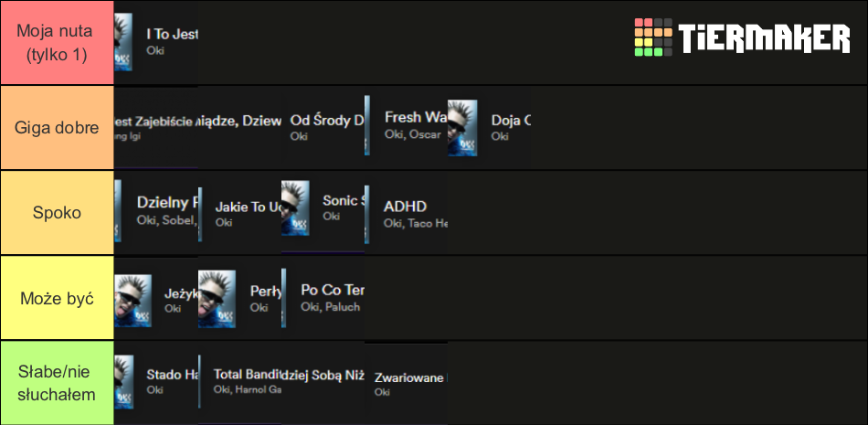Click the TierMaker logo grid icon

pos(653,37)
